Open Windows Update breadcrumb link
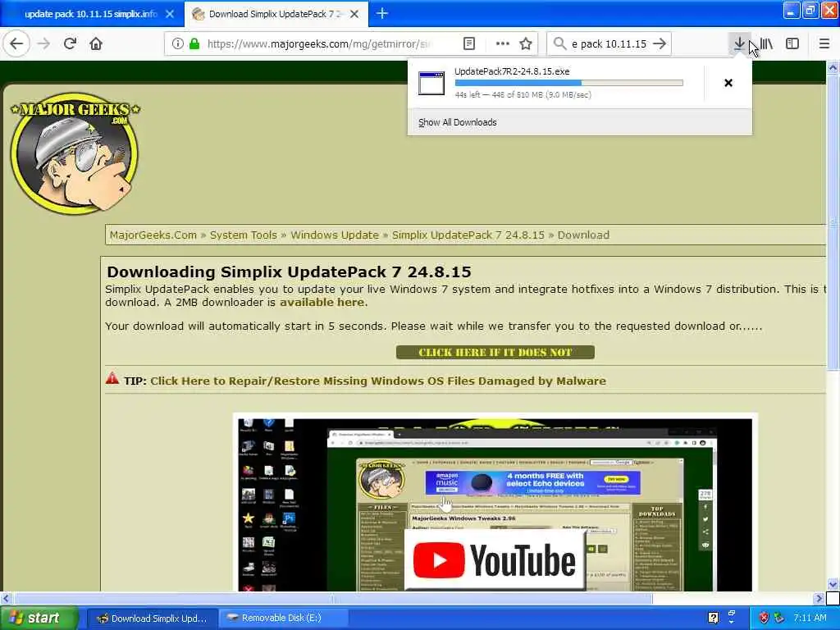Image resolution: width=840 pixels, height=630 pixels. point(335,235)
